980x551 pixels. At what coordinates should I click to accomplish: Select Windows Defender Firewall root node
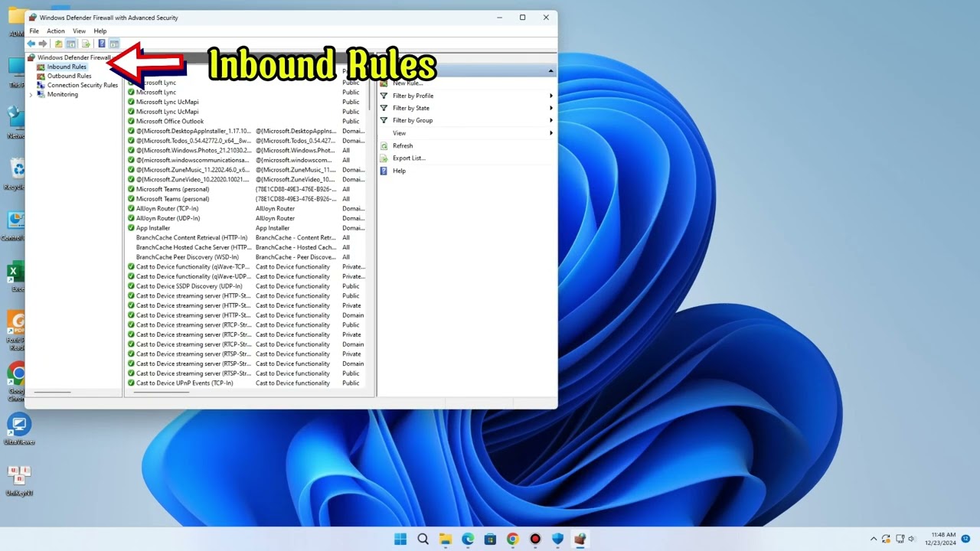[x=74, y=57]
